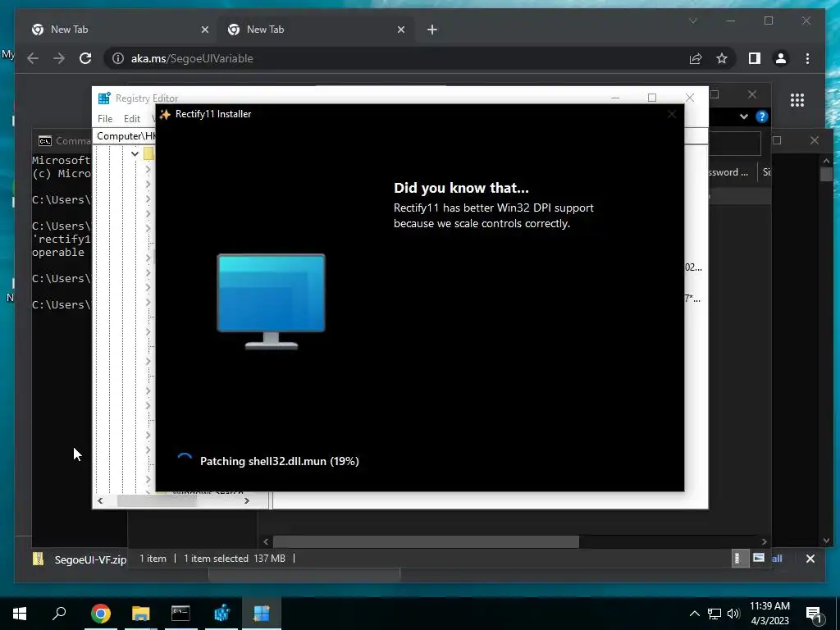840x630 pixels.
Task: Click the network tray icon
Action: pyautogui.click(x=714, y=614)
